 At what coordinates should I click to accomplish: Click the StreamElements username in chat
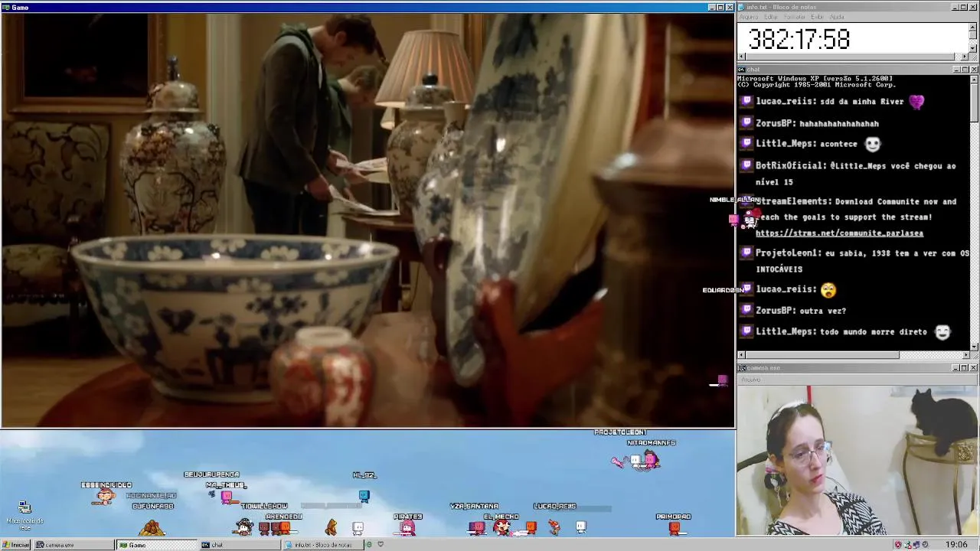(793, 201)
